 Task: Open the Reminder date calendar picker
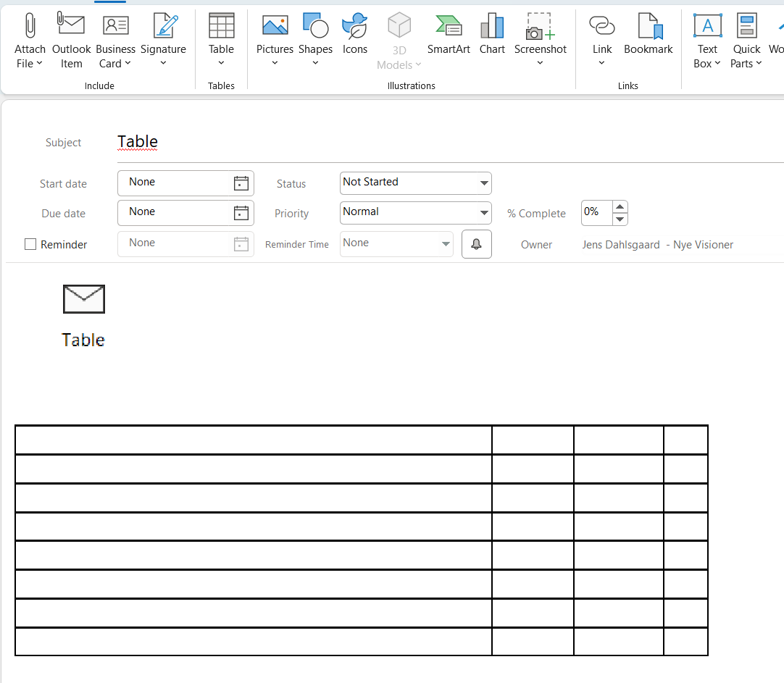tap(241, 244)
